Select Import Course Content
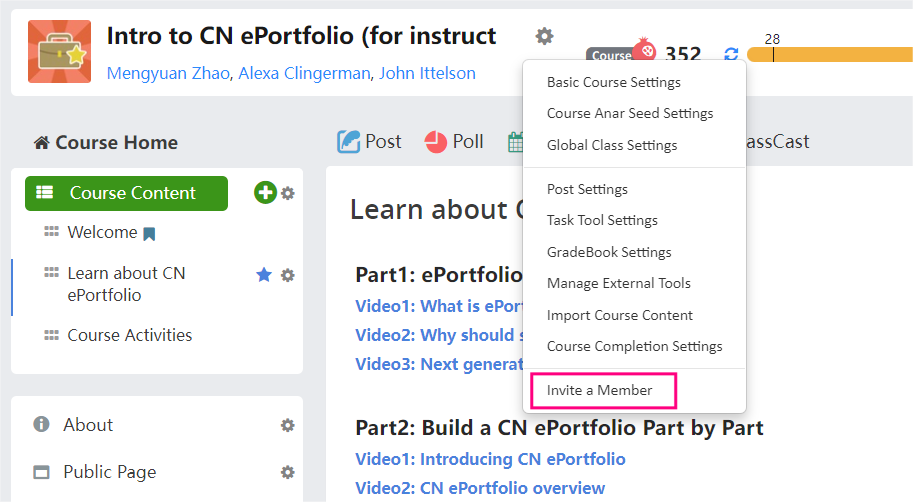The image size is (913, 502). click(x=620, y=315)
